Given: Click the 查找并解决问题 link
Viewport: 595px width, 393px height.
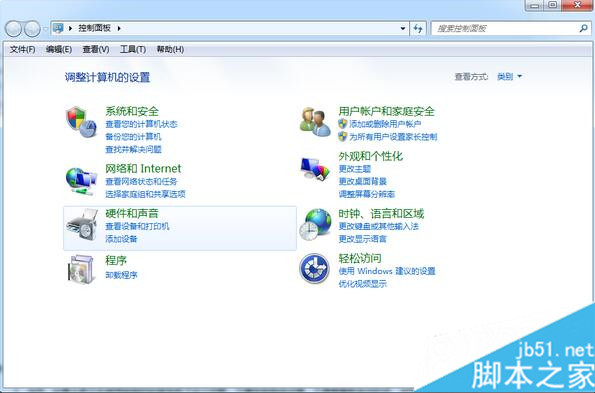Looking at the screenshot, I should (x=133, y=149).
